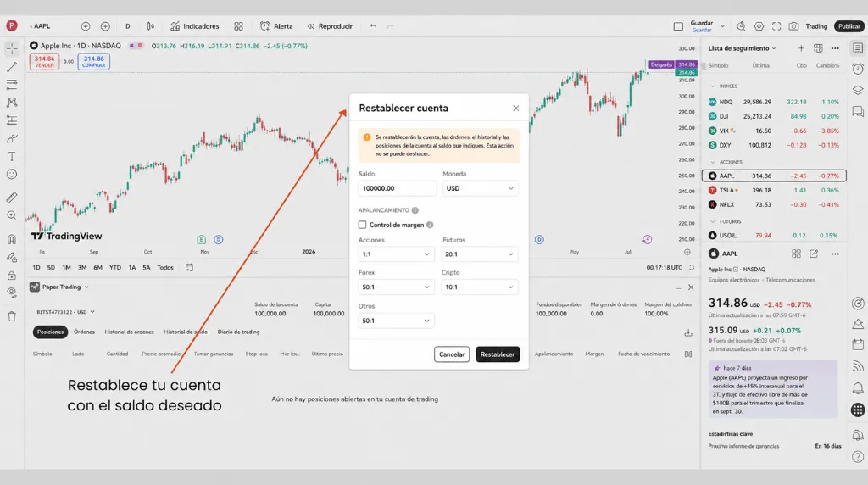
Task: Select TSLA in the watchlist
Action: 774,190
